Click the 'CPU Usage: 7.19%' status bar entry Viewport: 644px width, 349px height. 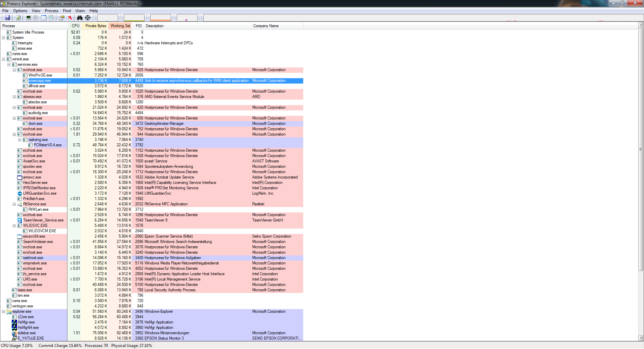17,346
